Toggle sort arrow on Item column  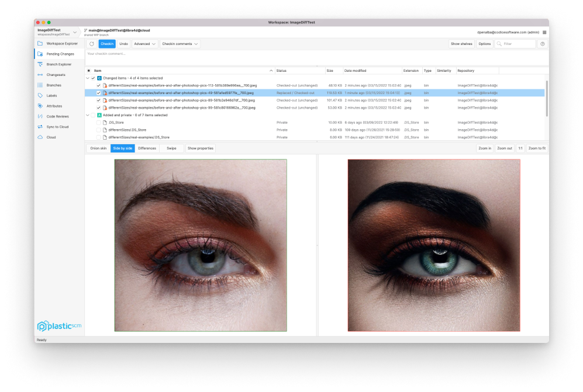point(271,71)
